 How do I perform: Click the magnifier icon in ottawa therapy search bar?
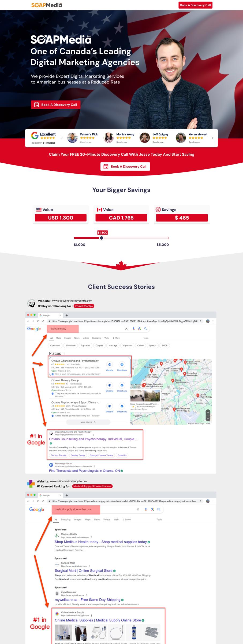pos(145,329)
